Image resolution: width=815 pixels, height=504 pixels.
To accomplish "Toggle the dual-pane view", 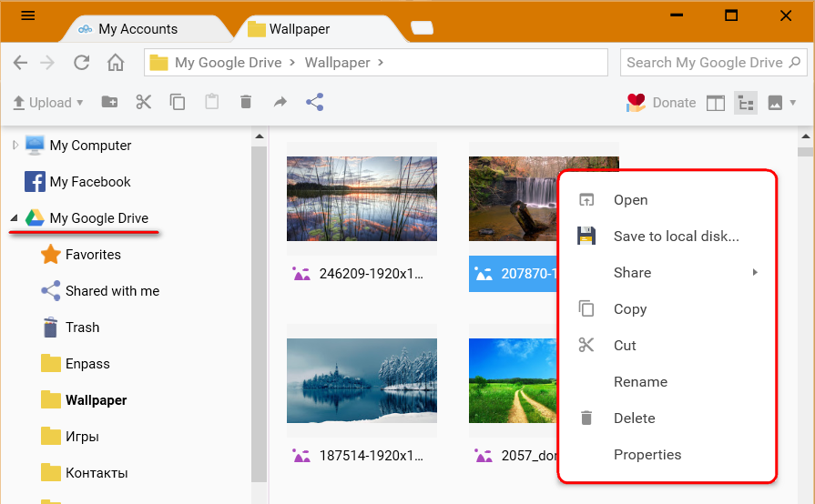I will click(715, 104).
